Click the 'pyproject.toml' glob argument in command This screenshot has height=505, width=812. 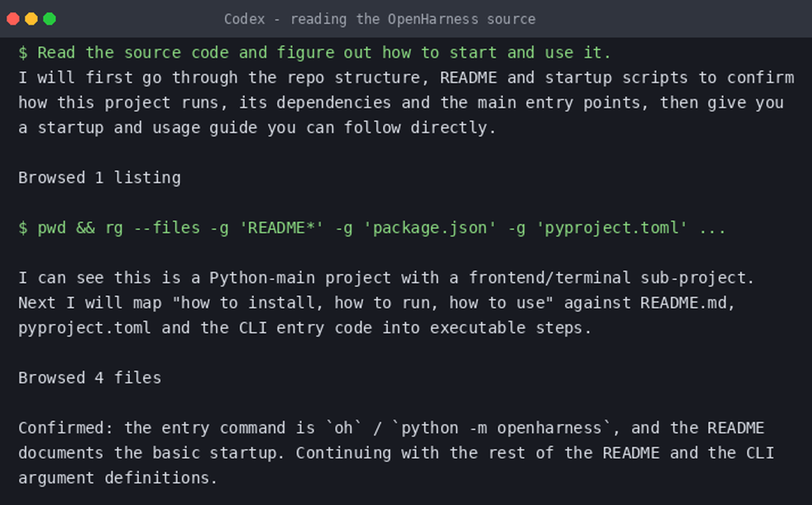tap(612, 228)
